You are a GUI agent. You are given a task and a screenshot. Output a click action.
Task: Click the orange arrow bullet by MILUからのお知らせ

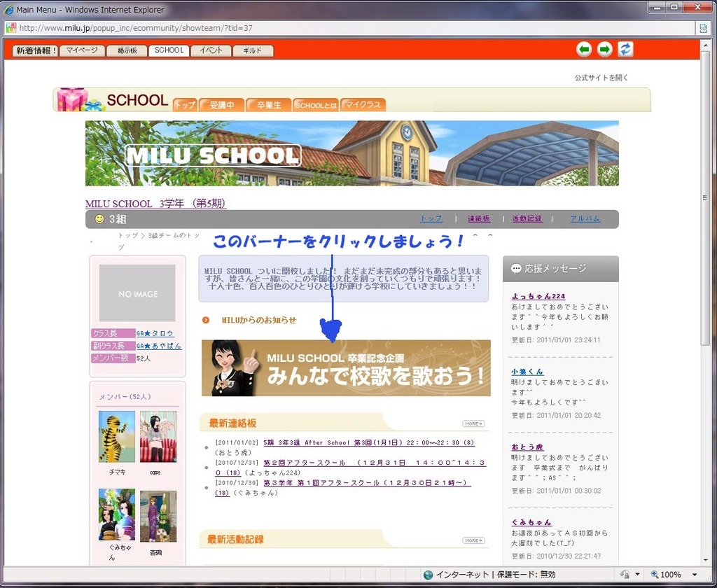[206, 320]
